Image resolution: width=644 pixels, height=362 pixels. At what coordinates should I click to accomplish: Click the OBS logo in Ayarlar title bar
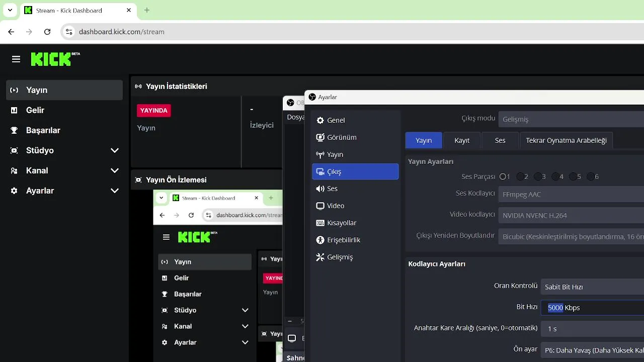(312, 97)
